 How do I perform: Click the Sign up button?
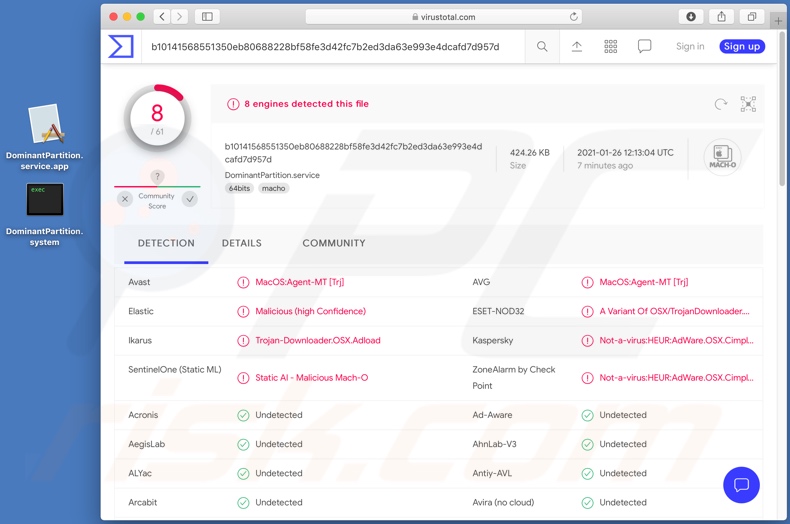tap(742, 46)
